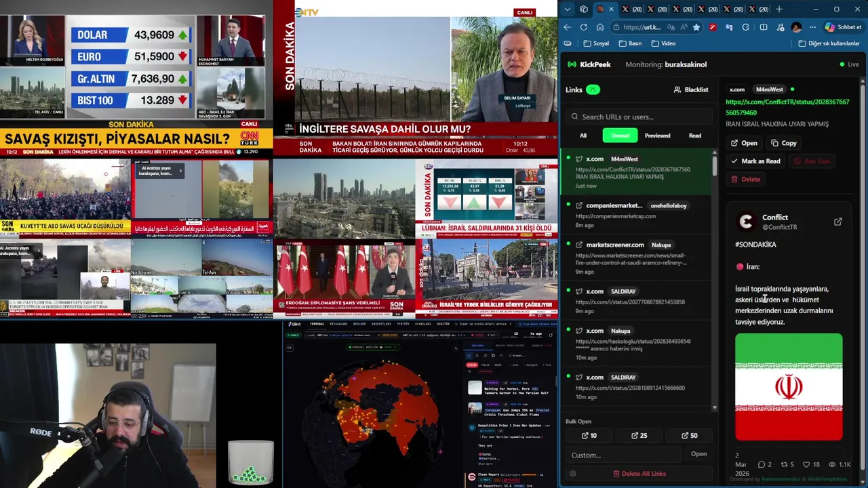Screen dimensions: 868x488
Task: Open a new browser tab with plus
Action: [778, 9]
